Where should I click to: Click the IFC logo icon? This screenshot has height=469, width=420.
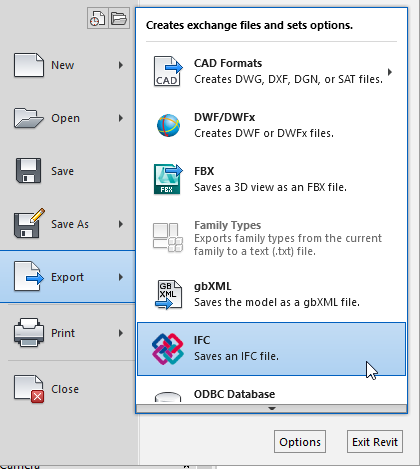click(x=168, y=349)
